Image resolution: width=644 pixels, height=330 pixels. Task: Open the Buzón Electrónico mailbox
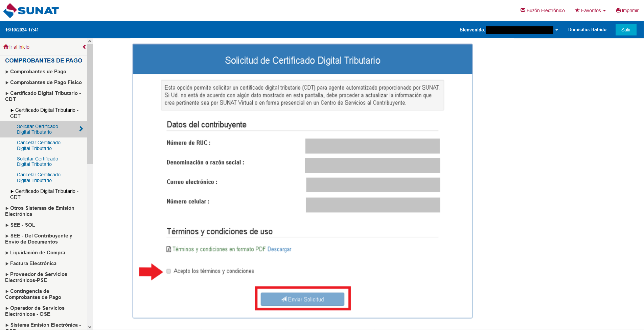[x=543, y=10]
